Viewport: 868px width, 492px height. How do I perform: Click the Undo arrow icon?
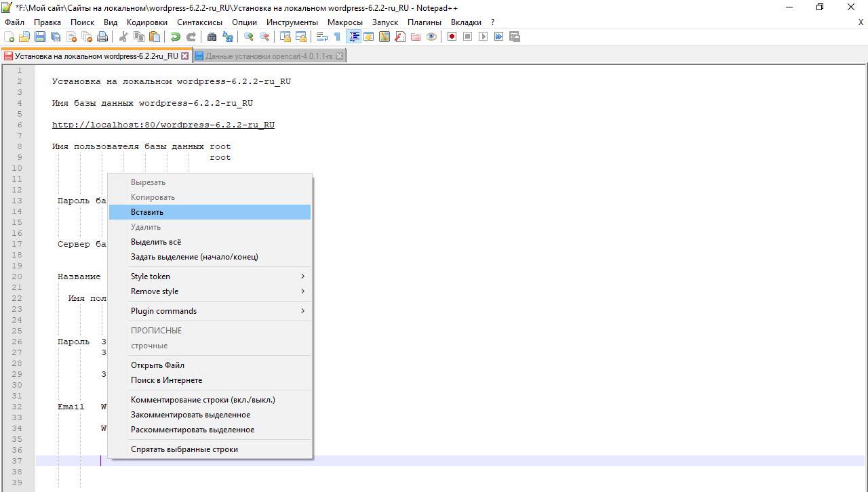point(176,37)
